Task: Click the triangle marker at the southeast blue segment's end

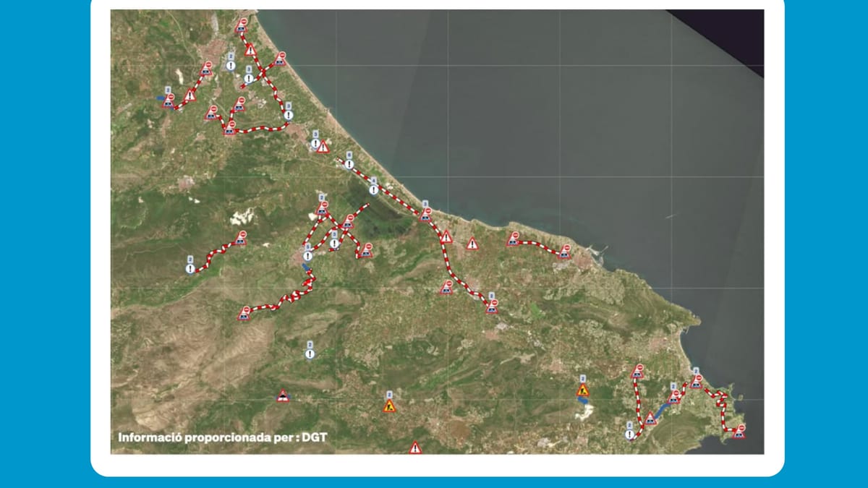Action: (x=650, y=417)
